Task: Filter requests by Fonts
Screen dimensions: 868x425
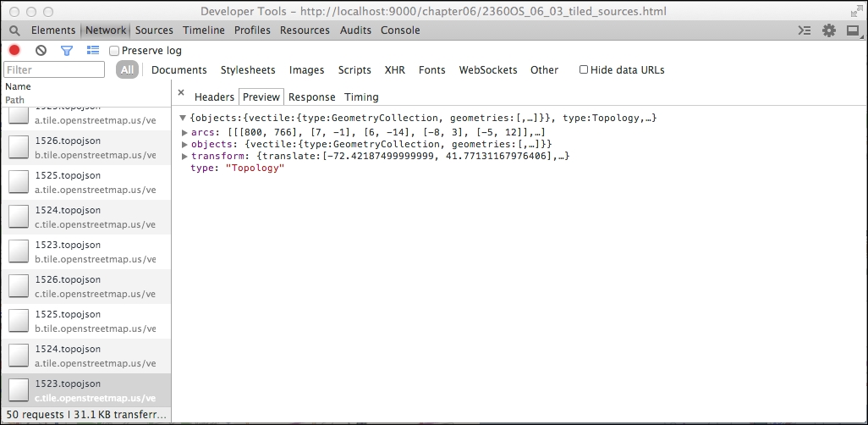Action: (431, 69)
